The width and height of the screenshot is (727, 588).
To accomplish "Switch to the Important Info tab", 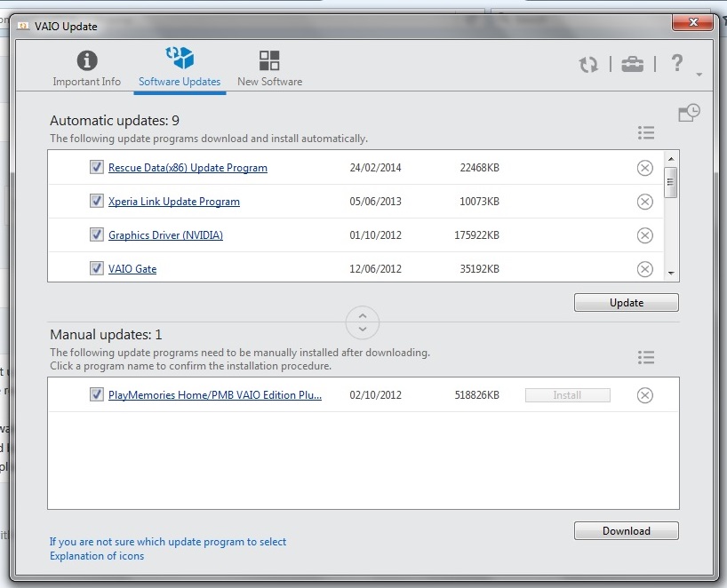I will point(86,69).
